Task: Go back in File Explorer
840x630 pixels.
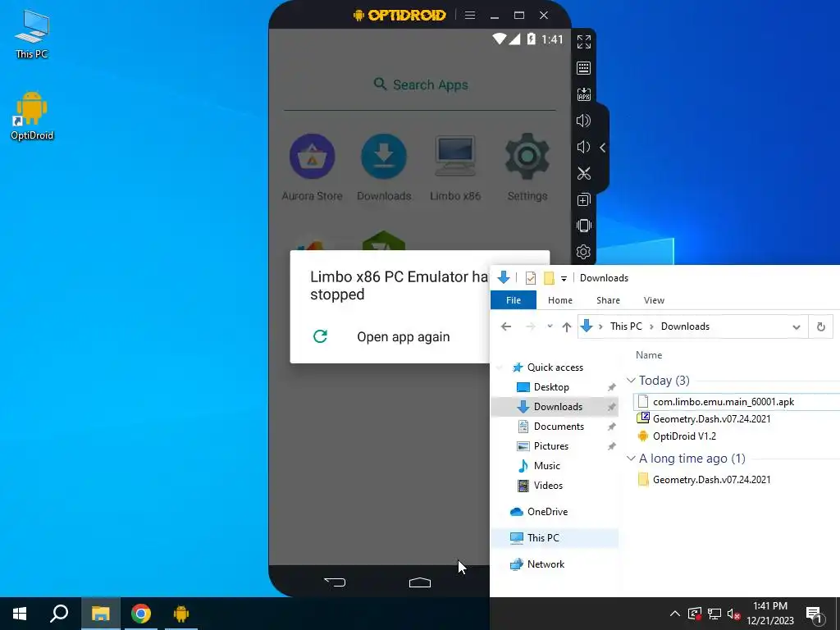Action: tap(505, 326)
